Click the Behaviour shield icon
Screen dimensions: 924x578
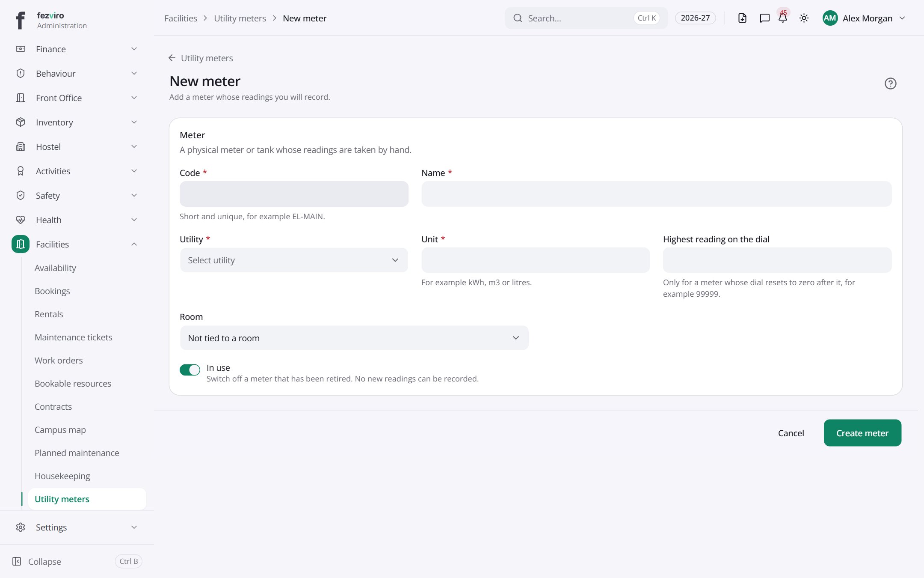point(21,73)
